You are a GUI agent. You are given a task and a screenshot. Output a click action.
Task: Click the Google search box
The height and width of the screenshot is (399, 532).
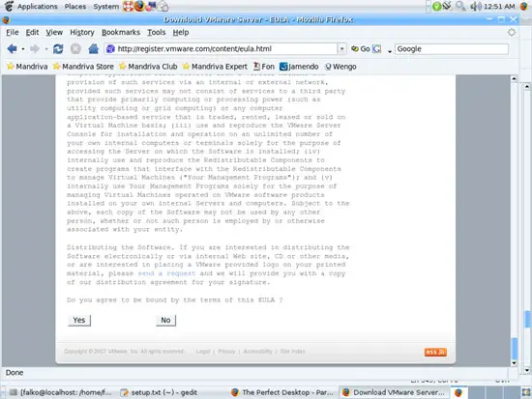[x=452, y=49]
